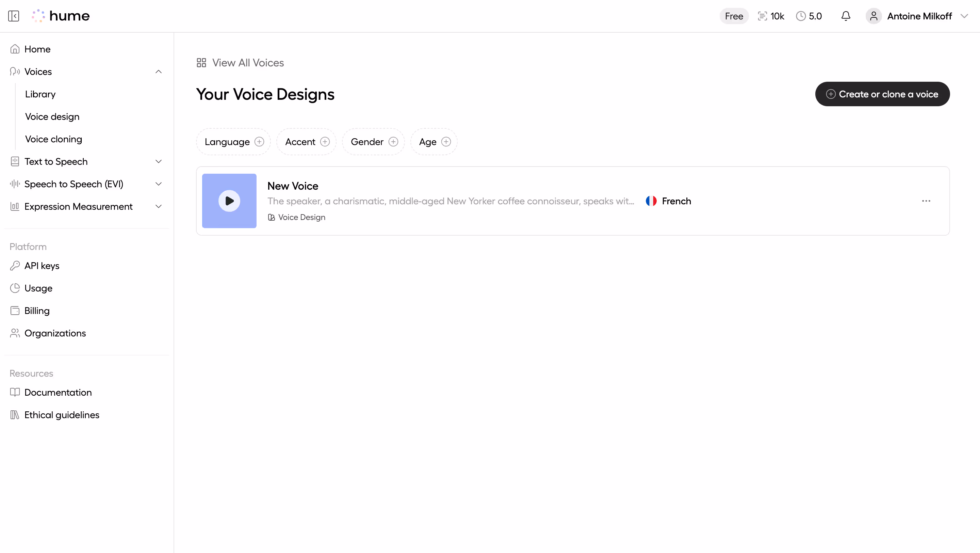The height and width of the screenshot is (553, 980).
Task: Expand the Speech to Speech (EVI) section
Action: click(159, 184)
